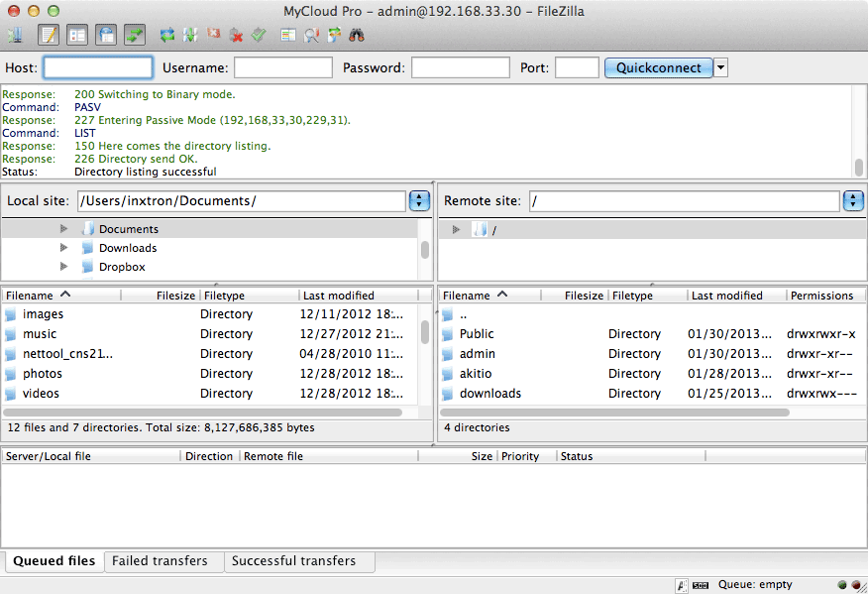This screenshot has width=868, height=594.
Task: Click the refresh file lists icon
Action: click(x=167, y=36)
